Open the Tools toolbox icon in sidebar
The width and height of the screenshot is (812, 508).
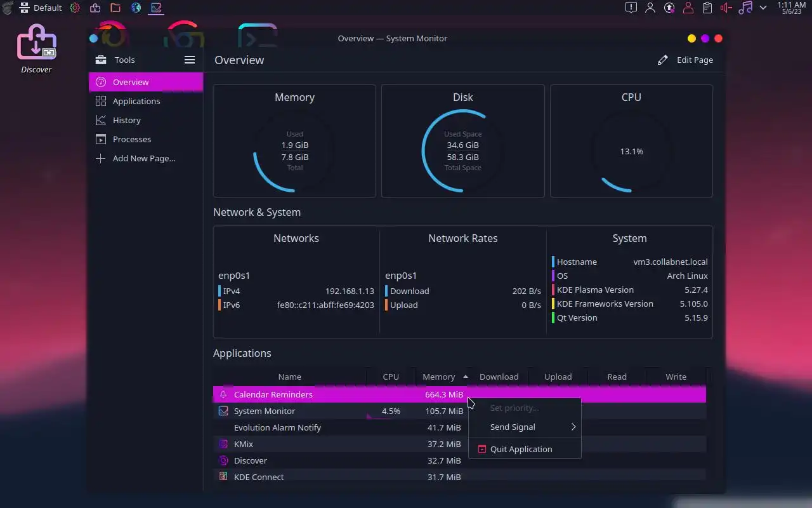tap(100, 60)
